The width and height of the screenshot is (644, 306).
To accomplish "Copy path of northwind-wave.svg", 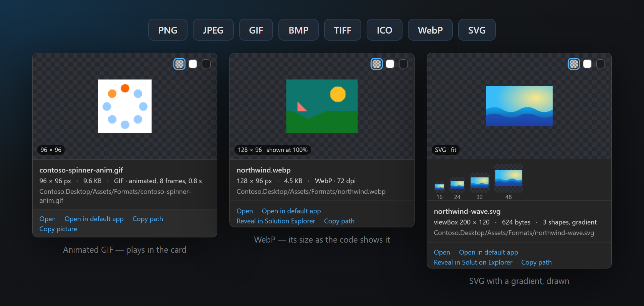I will coord(536,262).
